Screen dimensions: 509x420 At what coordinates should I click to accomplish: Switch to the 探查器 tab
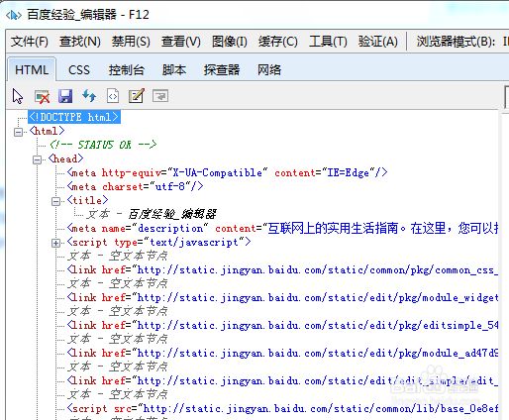(222, 70)
